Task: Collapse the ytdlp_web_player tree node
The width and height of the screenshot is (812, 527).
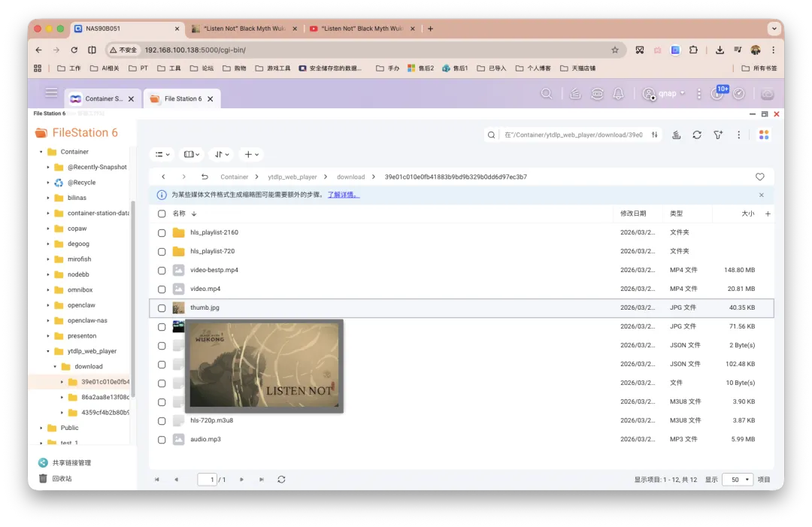Action: [x=47, y=352]
